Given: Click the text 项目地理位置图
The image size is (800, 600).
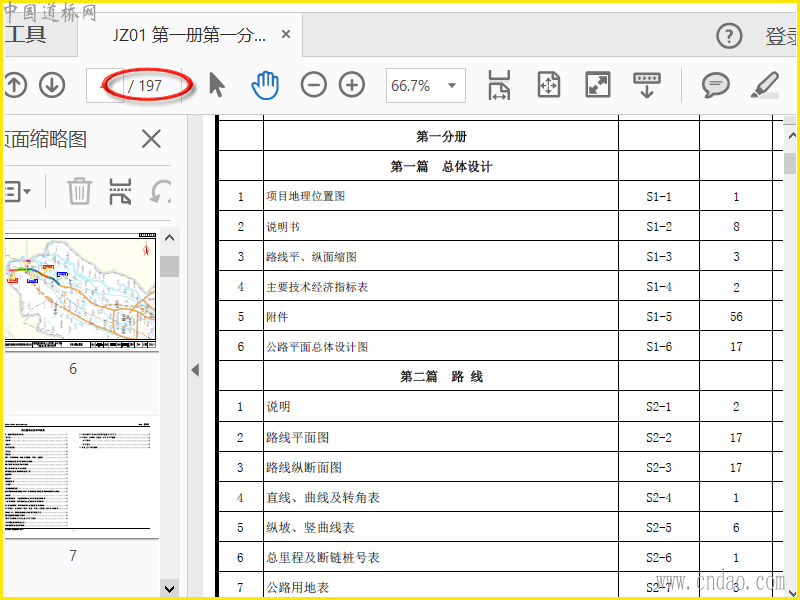Looking at the screenshot, I should (x=305, y=196).
